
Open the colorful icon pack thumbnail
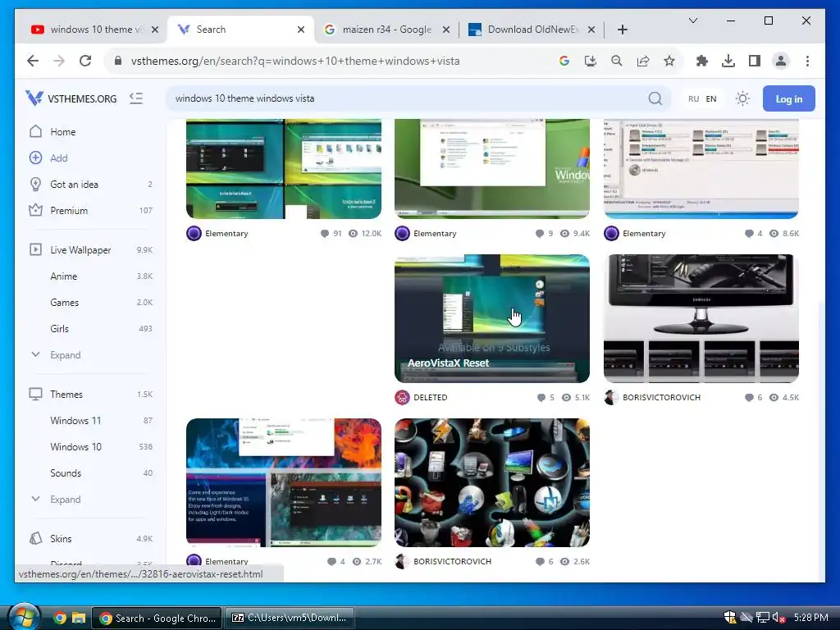(x=492, y=482)
